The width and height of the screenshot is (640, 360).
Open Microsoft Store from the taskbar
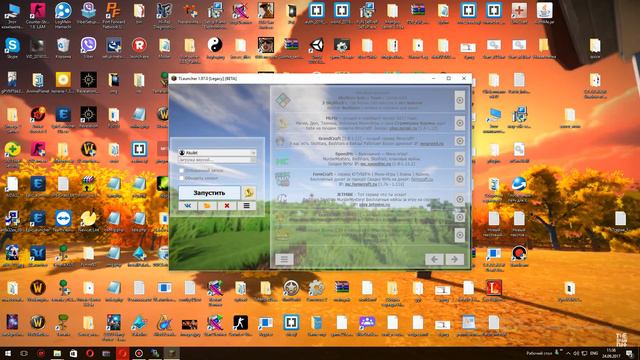coord(73,353)
